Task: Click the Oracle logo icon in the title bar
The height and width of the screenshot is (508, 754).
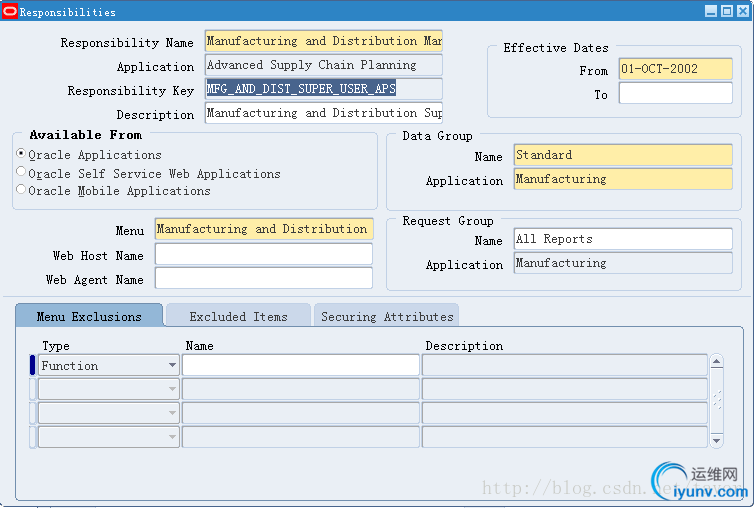Action: click(x=10, y=11)
